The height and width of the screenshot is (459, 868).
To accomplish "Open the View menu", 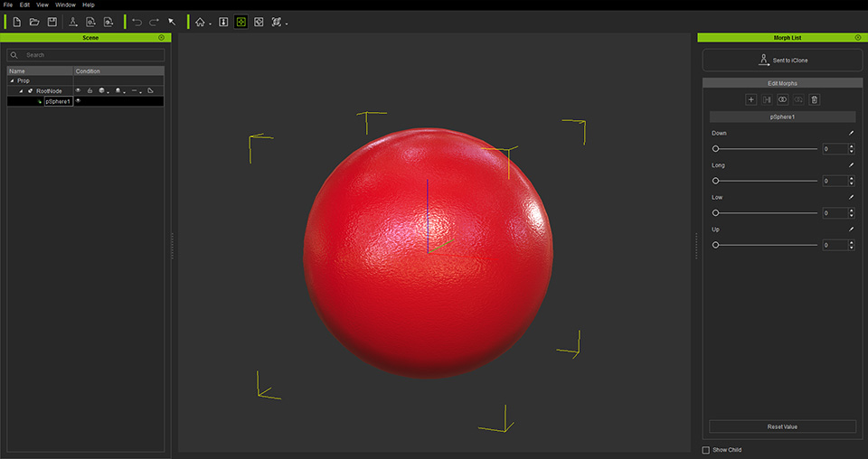I will tap(42, 5).
